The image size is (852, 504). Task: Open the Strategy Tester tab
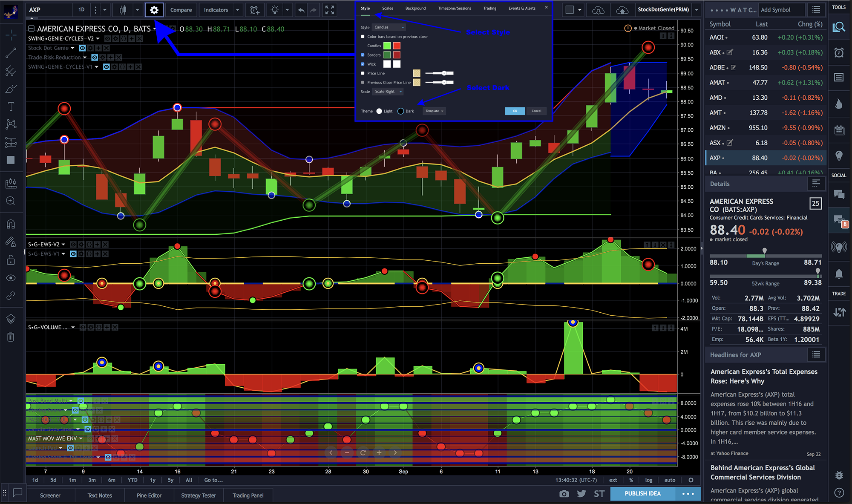(x=199, y=495)
